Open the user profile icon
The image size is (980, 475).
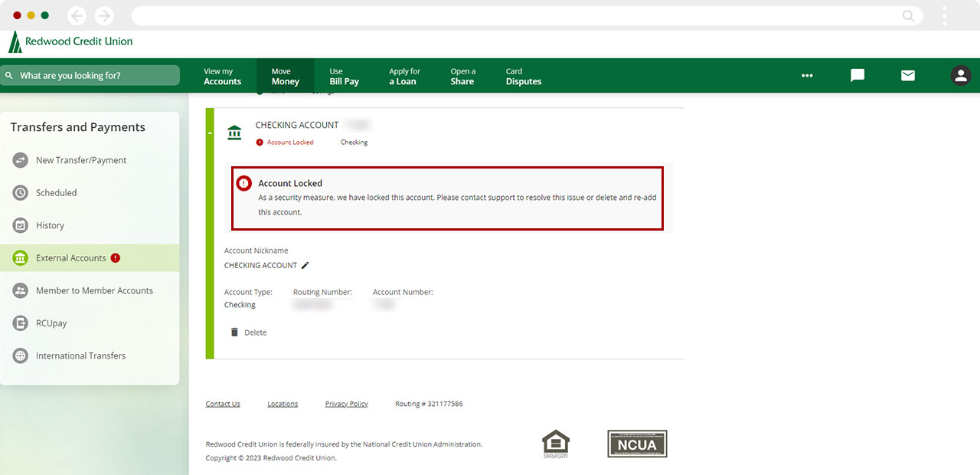pyautogui.click(x=960, y=75)
